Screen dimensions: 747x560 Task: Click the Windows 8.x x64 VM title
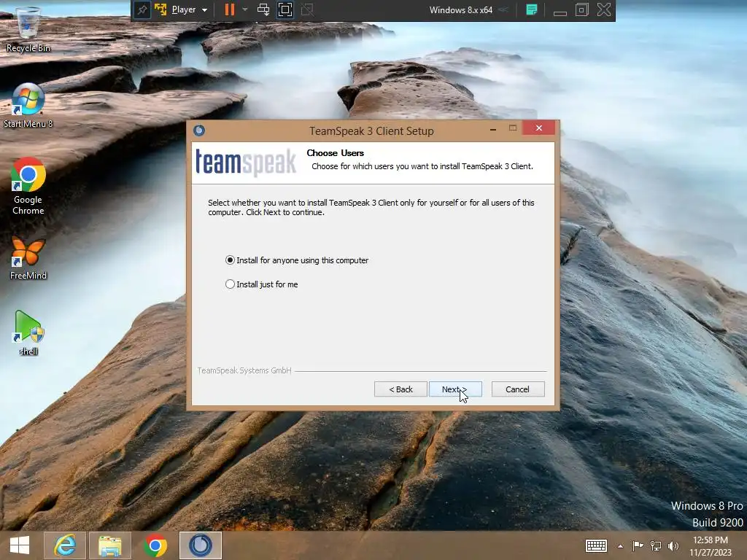pyautogui.click(x=460, y=9)
